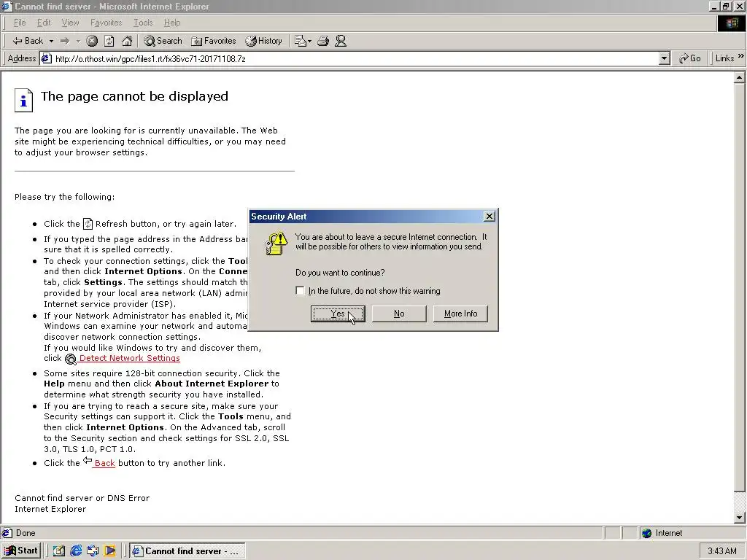This screenshot has height=560, width=747.
Task: Open the History toolbar button
Action: click(264, 41)
